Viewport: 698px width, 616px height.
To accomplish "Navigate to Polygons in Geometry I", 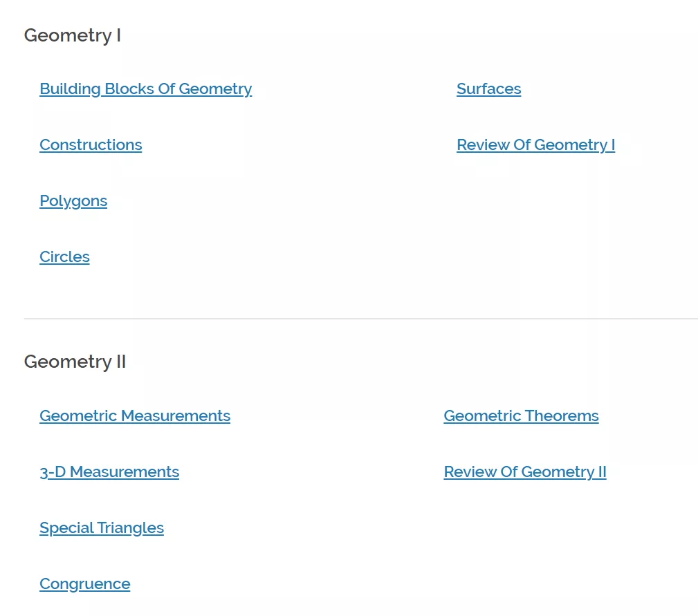I will coord(73,201).
